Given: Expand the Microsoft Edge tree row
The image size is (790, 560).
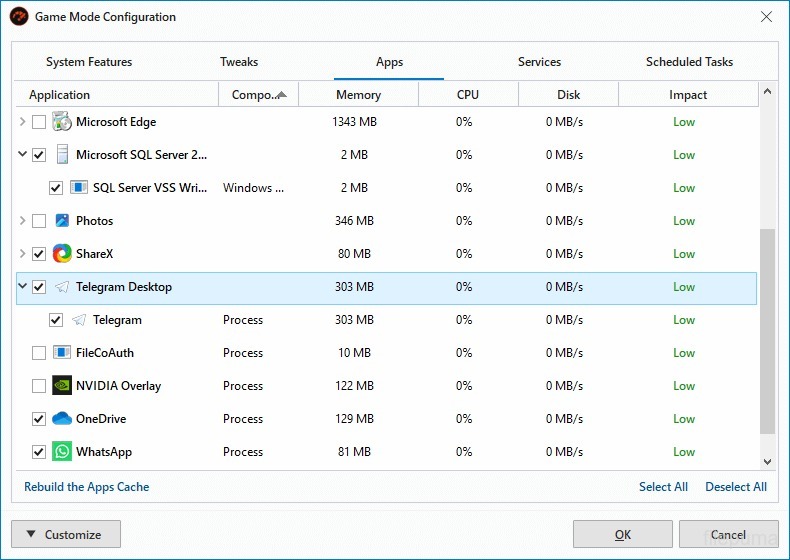Looking at the screenshot, I should click(23, 122).
